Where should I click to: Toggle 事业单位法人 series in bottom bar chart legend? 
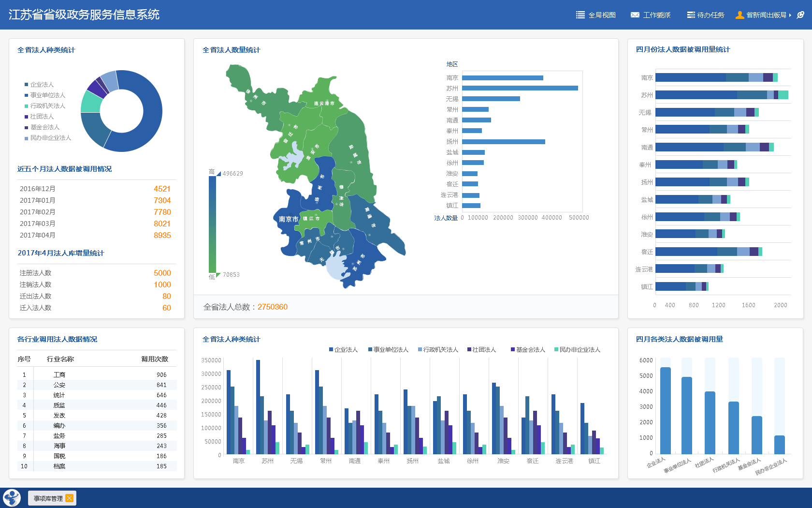pos(388,349)
